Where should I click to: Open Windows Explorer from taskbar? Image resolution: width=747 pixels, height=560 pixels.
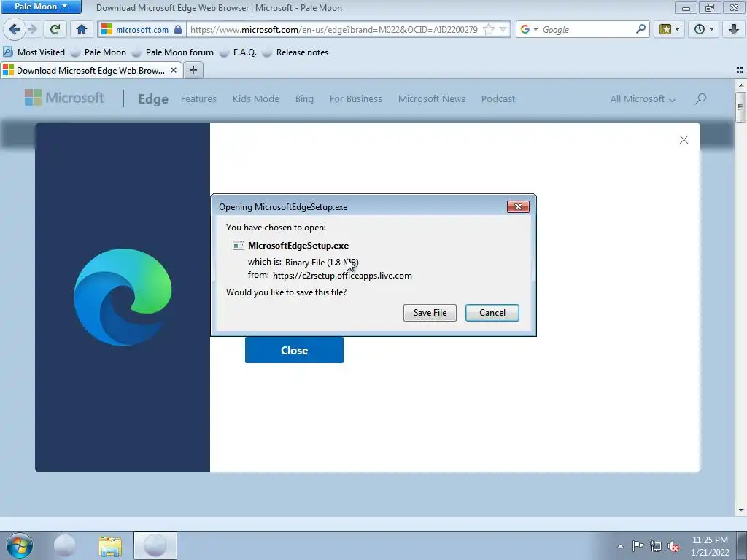tap(110, 545)
